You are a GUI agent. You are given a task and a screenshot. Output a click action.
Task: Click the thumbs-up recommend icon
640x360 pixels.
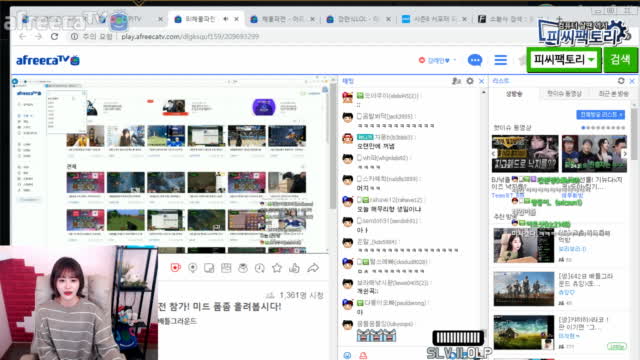click(x=294, y=268)
